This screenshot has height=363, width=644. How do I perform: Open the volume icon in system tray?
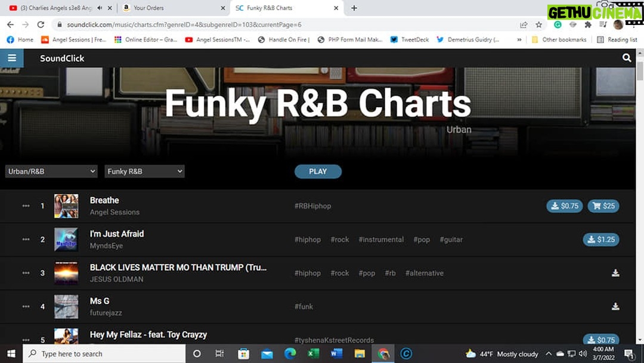point(583,353)
